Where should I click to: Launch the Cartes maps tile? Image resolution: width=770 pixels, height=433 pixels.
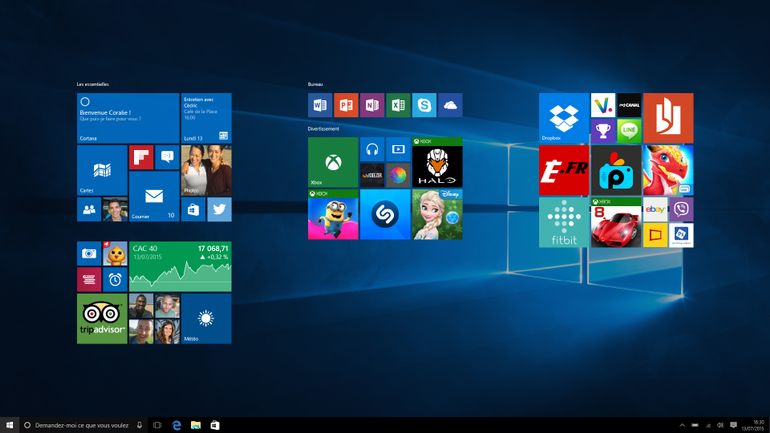pyautogui.click(x=102, y=170)
